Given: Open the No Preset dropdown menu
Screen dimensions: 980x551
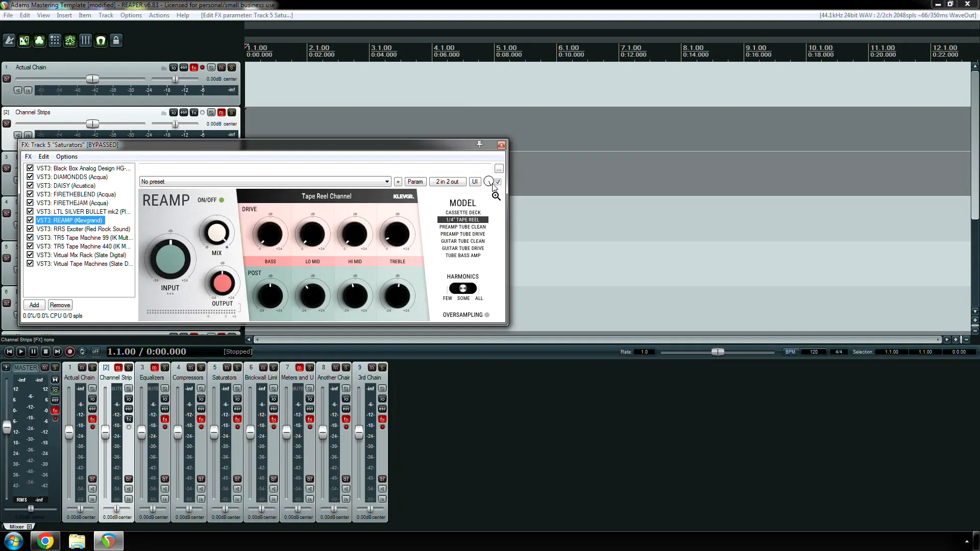Looking at the screenshot, I should [x=264, y=182].
